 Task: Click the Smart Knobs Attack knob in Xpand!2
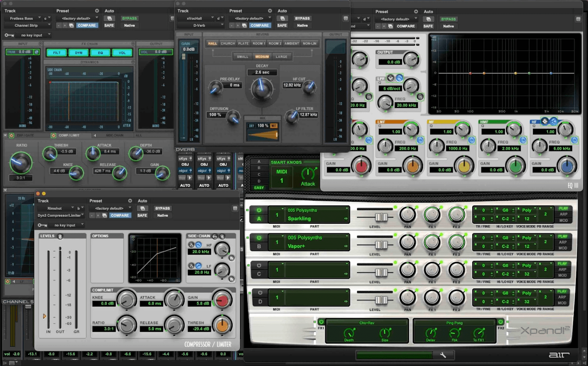(308, 173)
